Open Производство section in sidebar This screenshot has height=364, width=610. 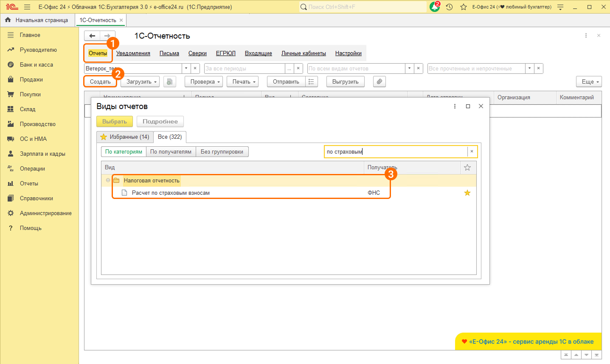click(x=37, y=124)
